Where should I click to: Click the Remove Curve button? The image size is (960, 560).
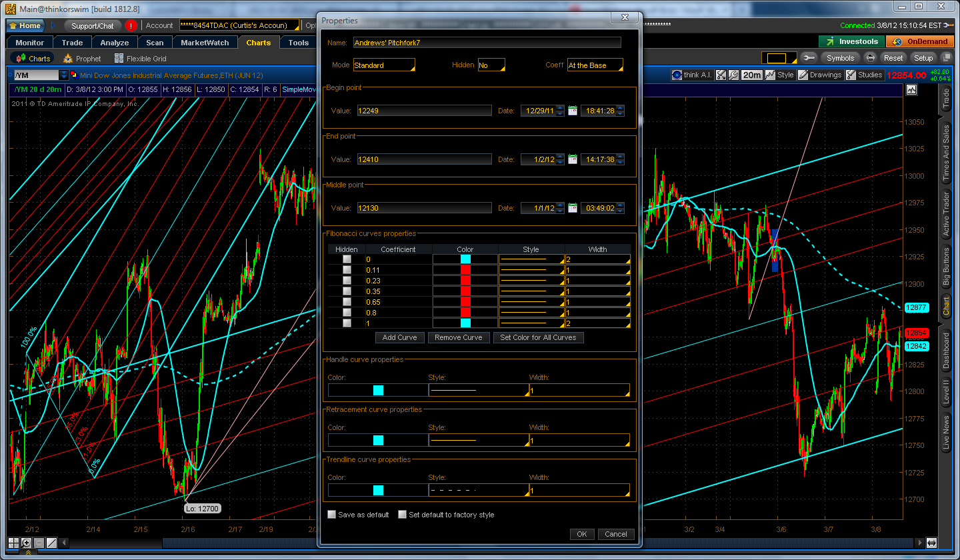click(459, 337)
